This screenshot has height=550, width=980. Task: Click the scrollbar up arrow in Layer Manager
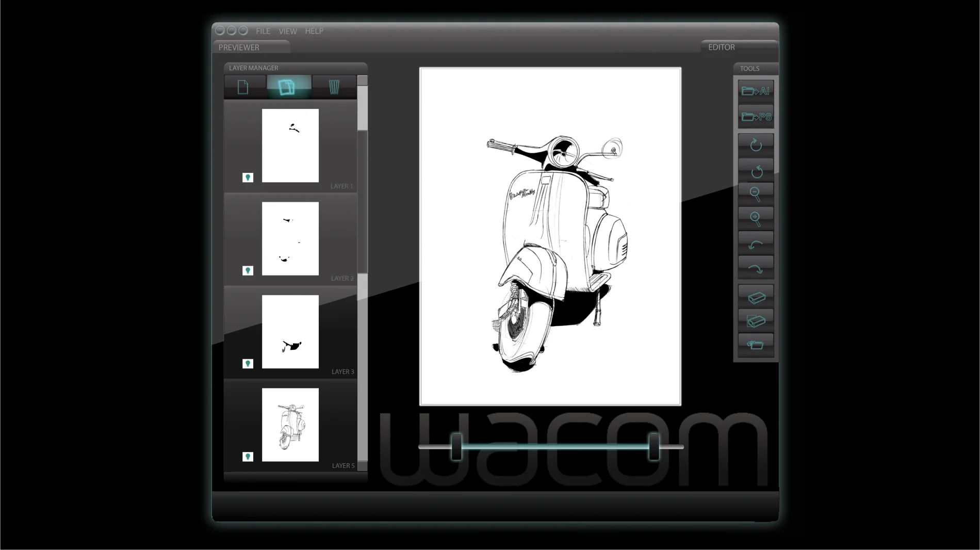(363, 80)
